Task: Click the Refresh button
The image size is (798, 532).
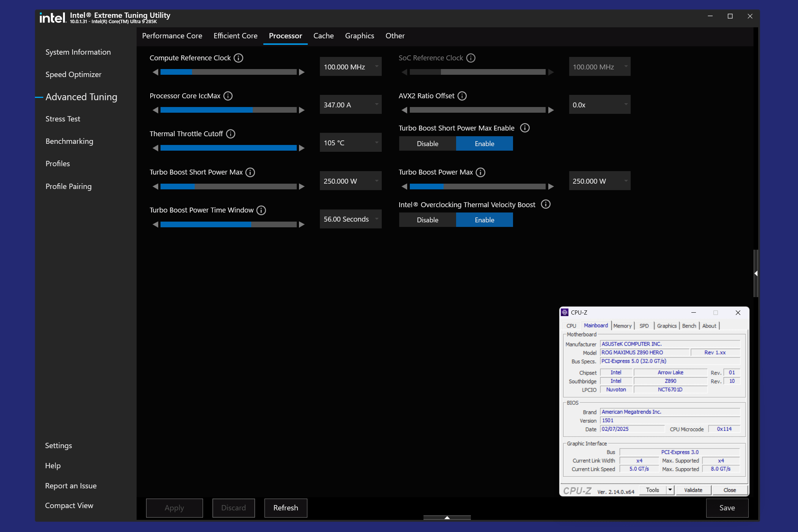Action: click(285, 508)
